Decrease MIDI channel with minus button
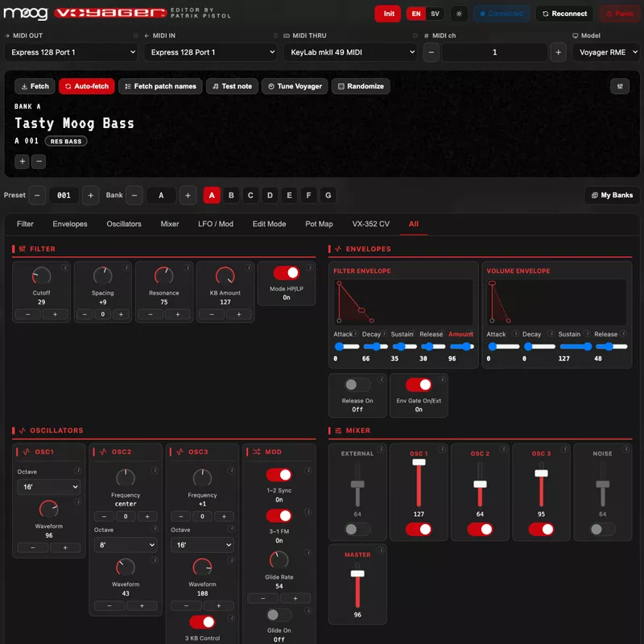Viewport: 644px width, 644px height. click(x=431, y=52)
